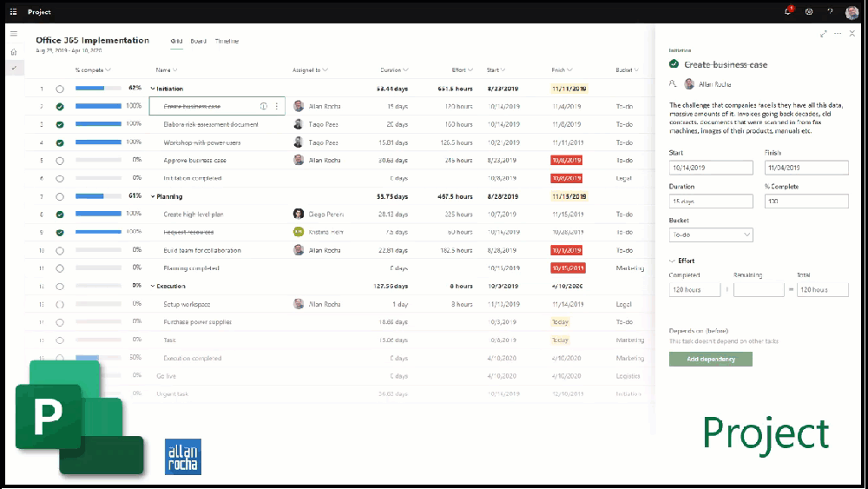Uncheck Elaborate risk assessment document task
This screenshot has height=489, width=868.
[60, 124]
